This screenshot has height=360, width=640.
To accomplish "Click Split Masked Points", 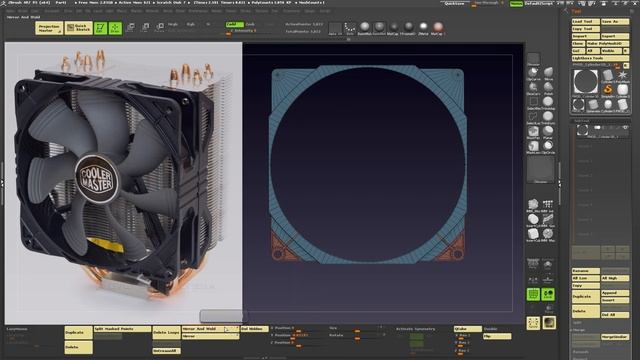I will (122, 329).
